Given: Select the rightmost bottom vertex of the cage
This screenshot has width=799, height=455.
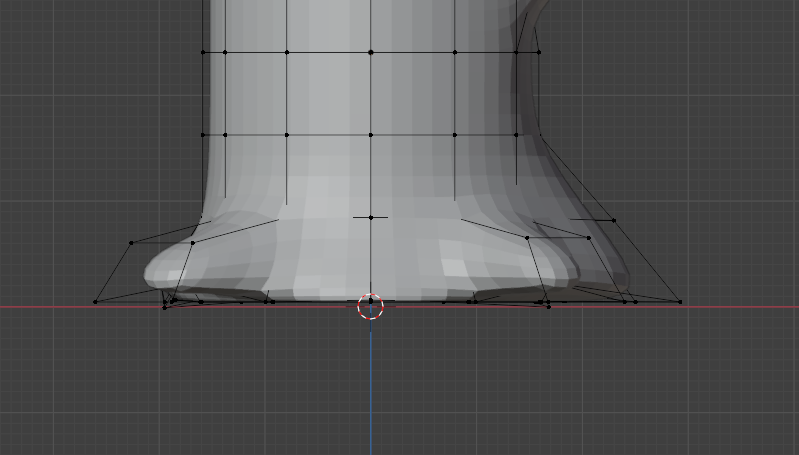Looking at the screenshot, I should (x=680, y=301).
